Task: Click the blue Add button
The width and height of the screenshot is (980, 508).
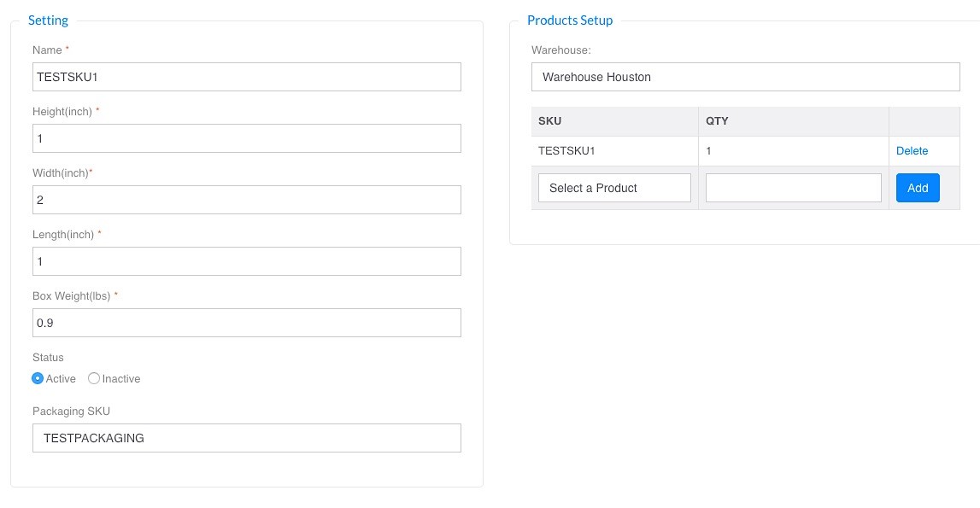Action: [x=918, y=188]
